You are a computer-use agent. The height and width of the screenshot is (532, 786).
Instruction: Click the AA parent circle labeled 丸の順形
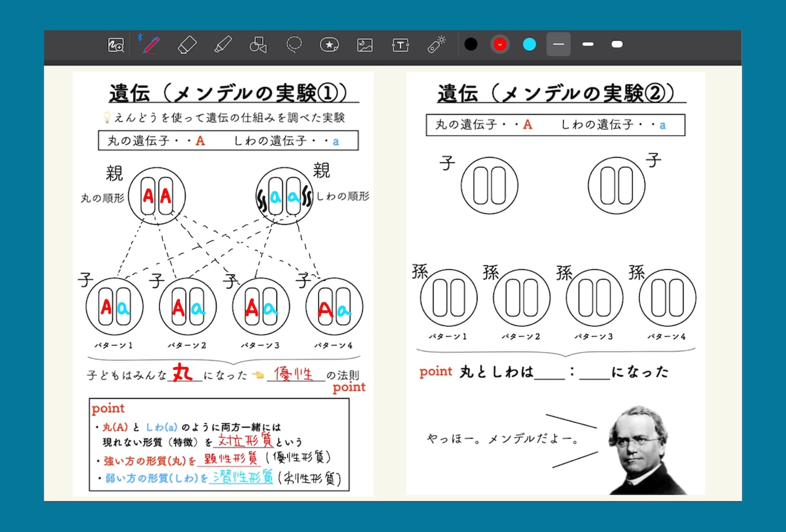click(x=157, y=196)
